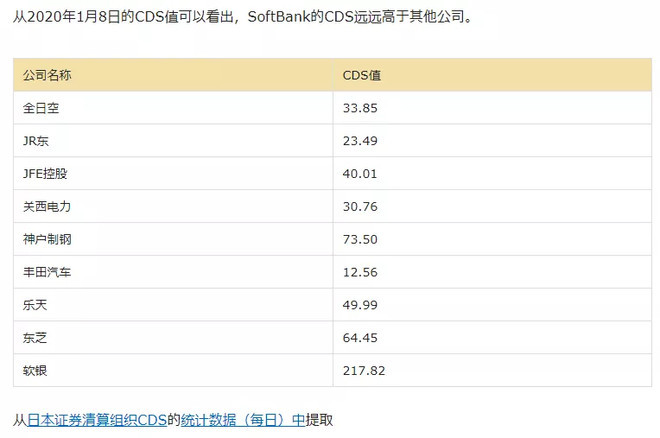Click the 40.01 value cell

360,173
